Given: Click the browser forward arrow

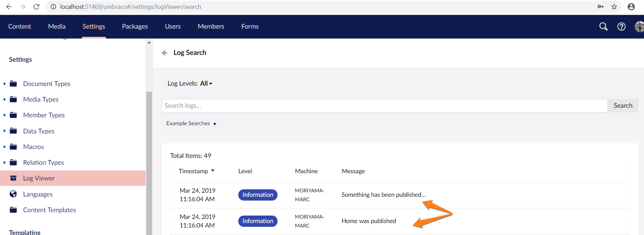Looking at the screenshot, I should (x=23, y=6).
